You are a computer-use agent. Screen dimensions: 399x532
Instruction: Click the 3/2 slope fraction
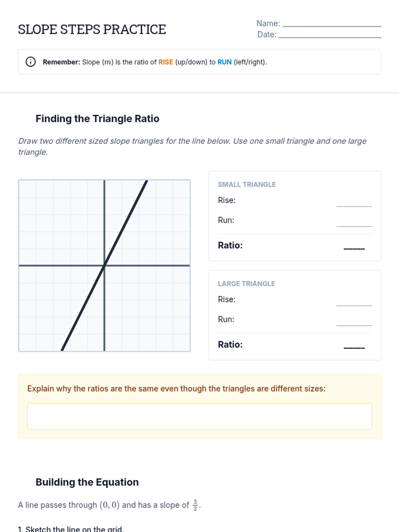point(195,505)
